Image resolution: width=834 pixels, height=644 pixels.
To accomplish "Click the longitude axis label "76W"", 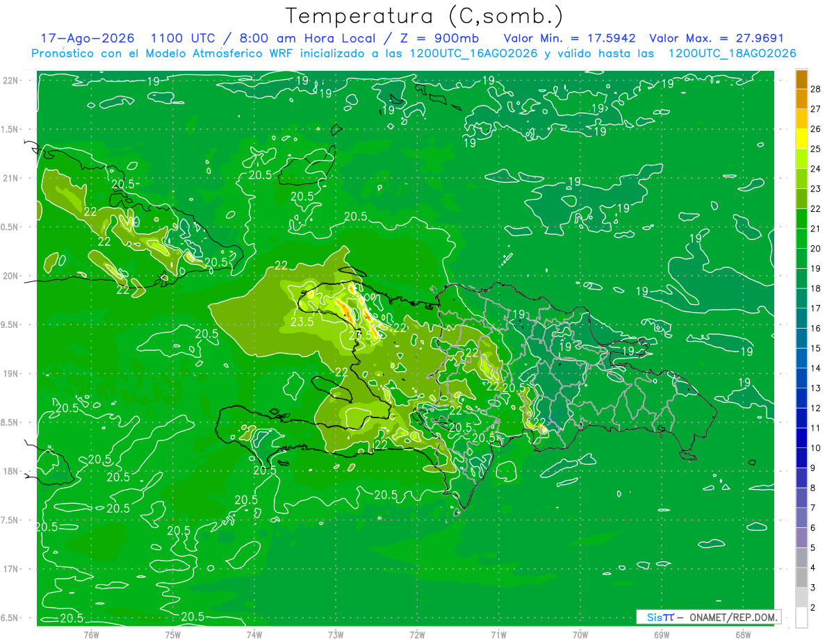I will click(91, 634).
